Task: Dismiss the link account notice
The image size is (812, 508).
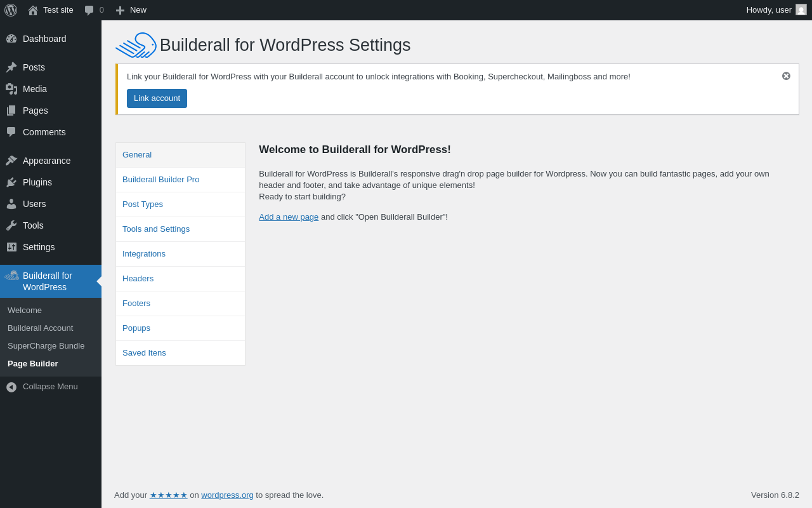Action: tap(786, 76)
